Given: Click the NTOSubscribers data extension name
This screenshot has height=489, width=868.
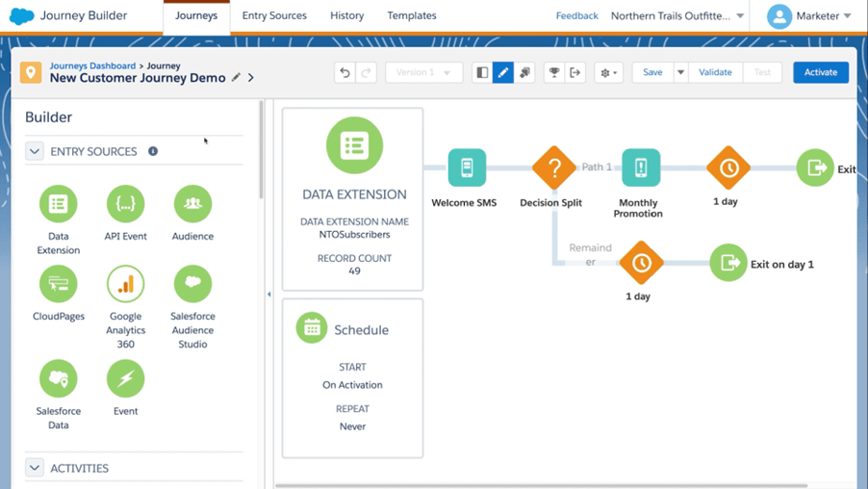Looking at the screenshot, I should (354, 234).
